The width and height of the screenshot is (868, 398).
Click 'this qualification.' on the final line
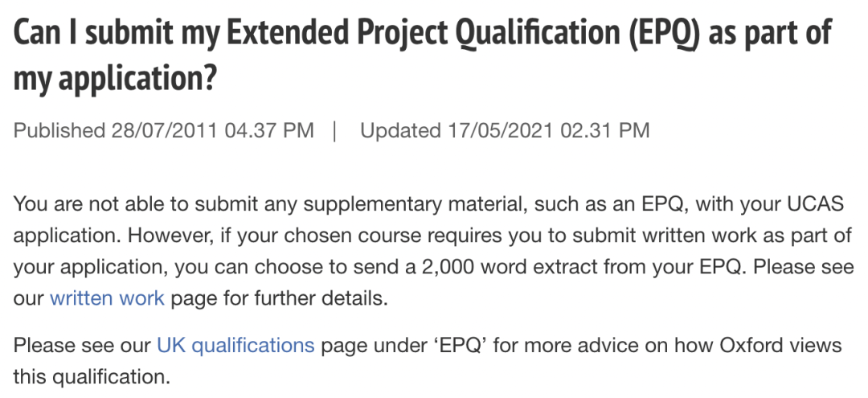click(x=92, y=377)
